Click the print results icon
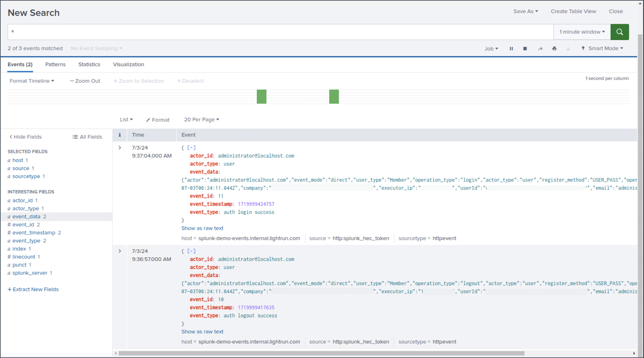This screenshot has height=358, width=644. pos(554,48)
